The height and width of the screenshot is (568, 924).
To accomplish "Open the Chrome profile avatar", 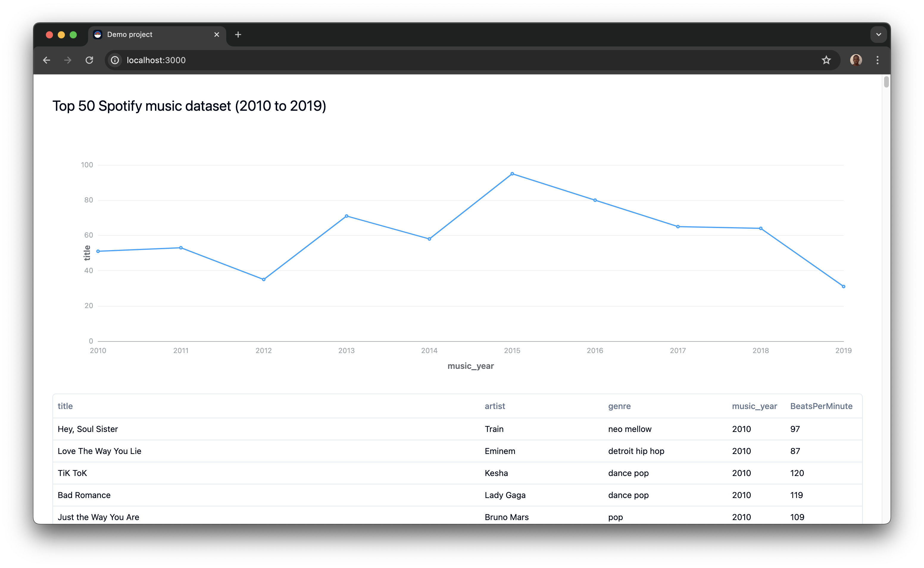I will (856, 60).
